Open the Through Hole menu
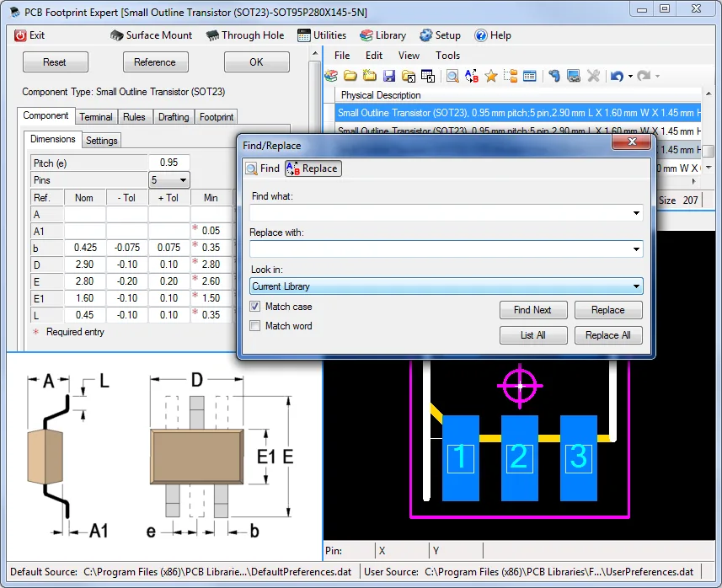The width and height of the screenshot is (722, 588). [x=245, y=35]
